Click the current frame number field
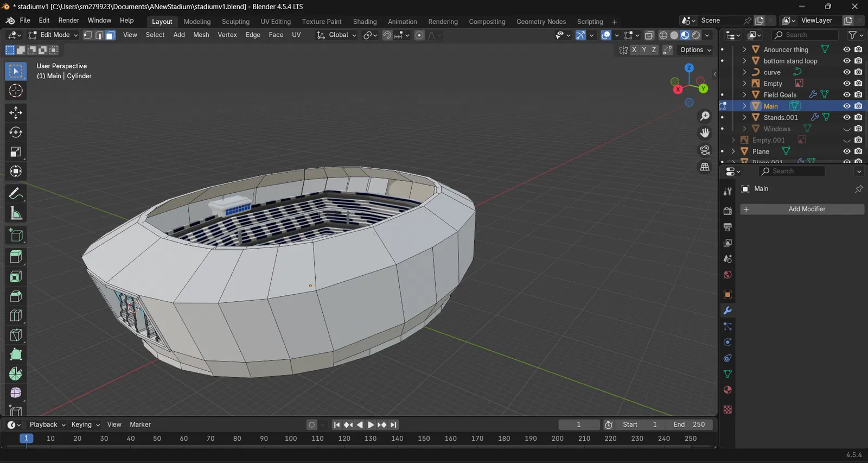868x463 pixels. pos(579,425)
